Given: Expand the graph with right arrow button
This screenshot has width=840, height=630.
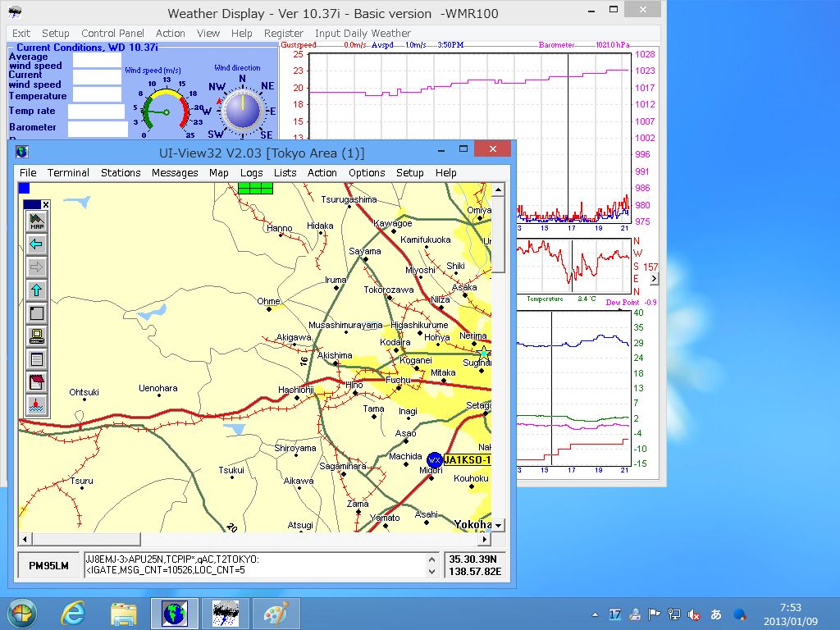Looking at the screenshot, I should click(654, 279).
